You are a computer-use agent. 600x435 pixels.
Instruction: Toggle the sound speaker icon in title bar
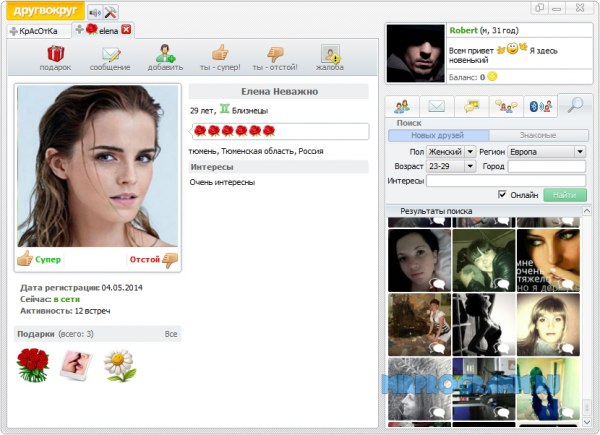pyautogui.click(x=94, y=12)
